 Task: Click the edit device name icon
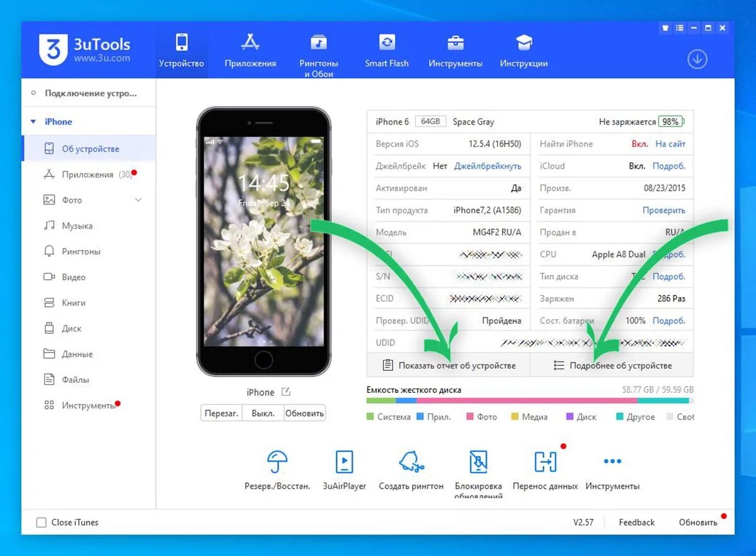click(x=286, y=392)
